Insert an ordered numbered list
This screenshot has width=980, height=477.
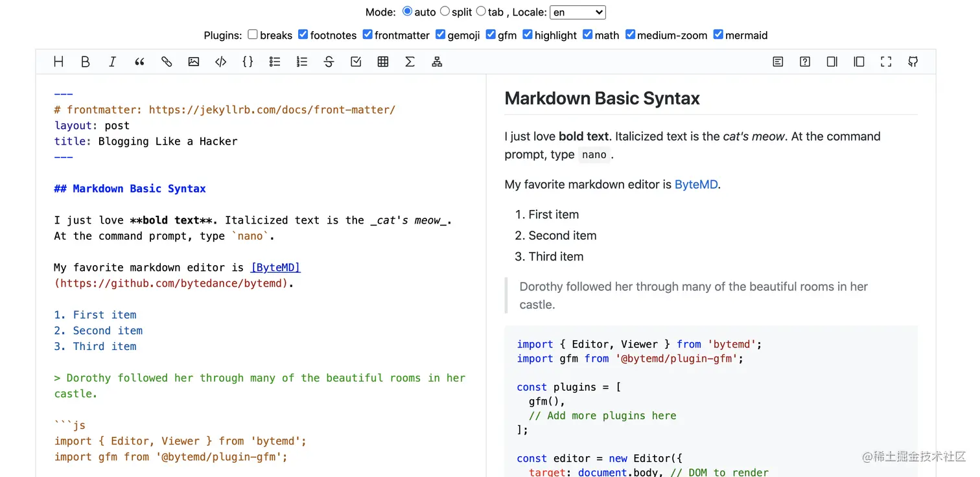[302, 62]
